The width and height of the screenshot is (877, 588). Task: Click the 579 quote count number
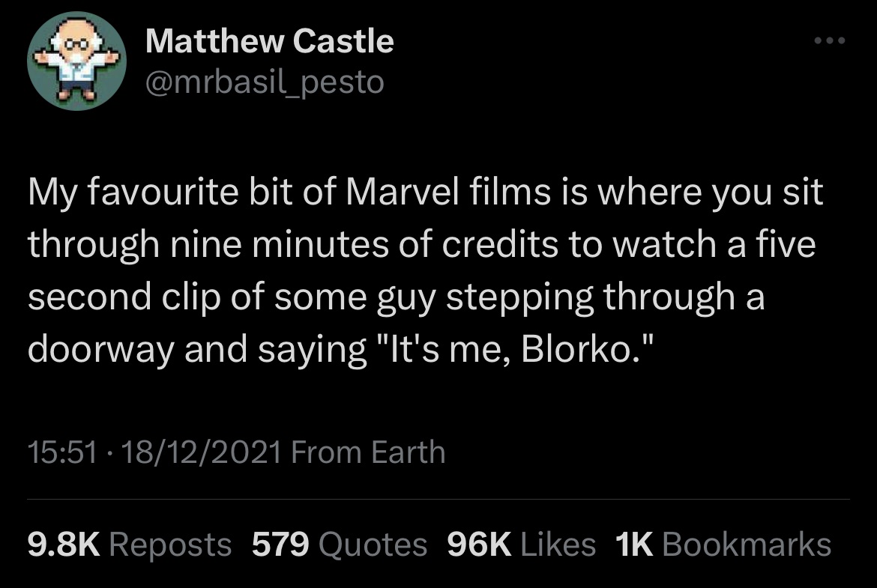281,545
